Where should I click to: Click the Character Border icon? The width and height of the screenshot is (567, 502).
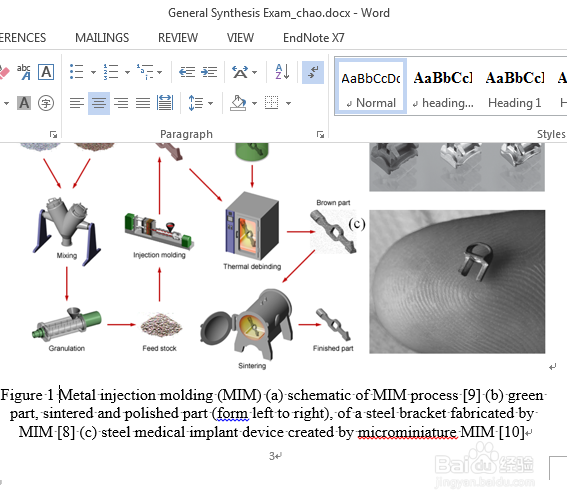[46, 72]
